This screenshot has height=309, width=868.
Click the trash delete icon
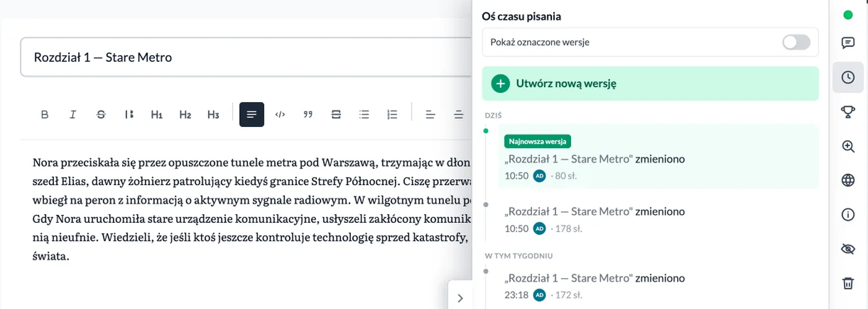[x=848, y=284]
